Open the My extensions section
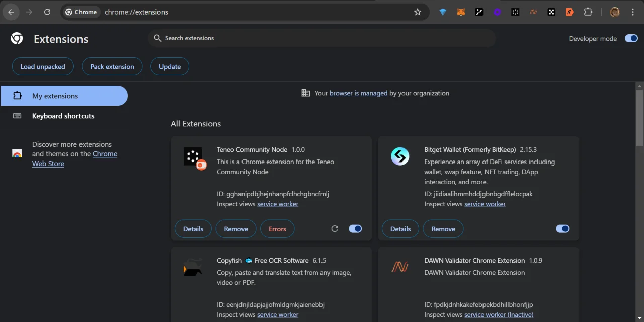 coord(64,96)
